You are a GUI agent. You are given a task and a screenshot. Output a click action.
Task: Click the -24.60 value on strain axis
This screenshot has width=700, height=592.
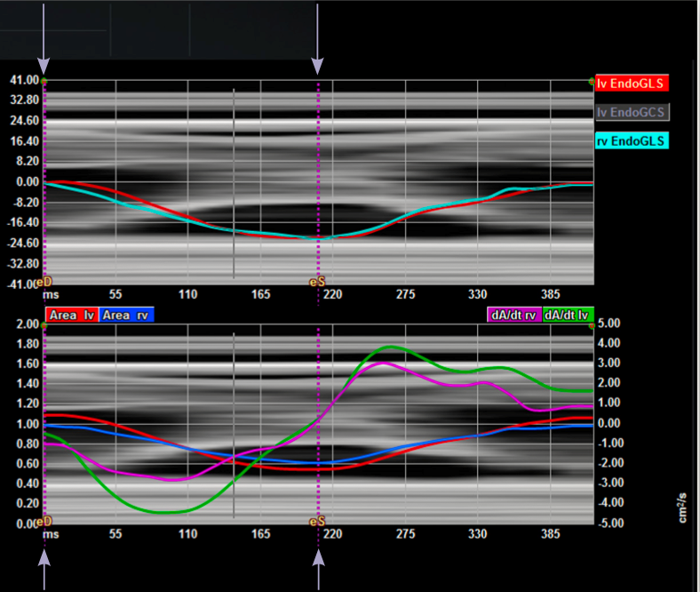(x=23, y=243)
